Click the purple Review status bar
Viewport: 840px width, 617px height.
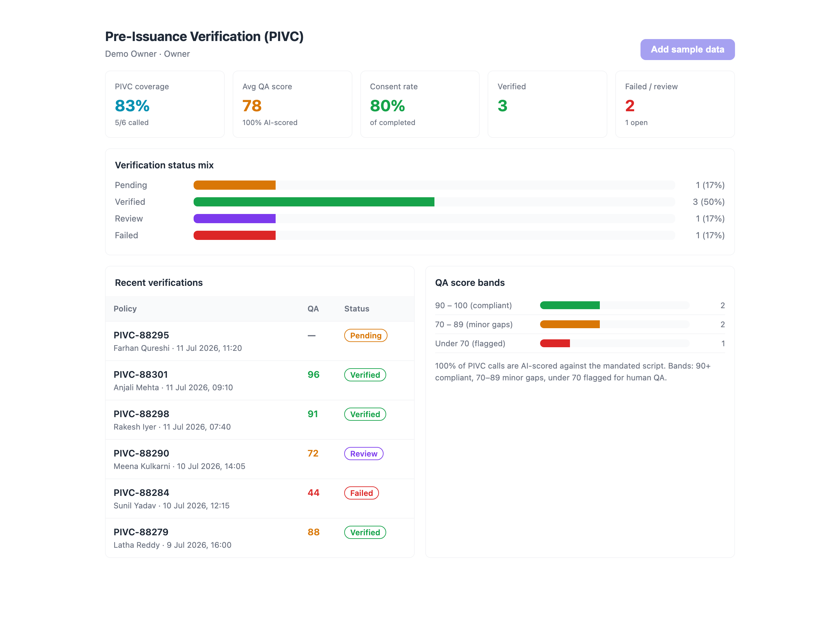(x=235, y=219)
